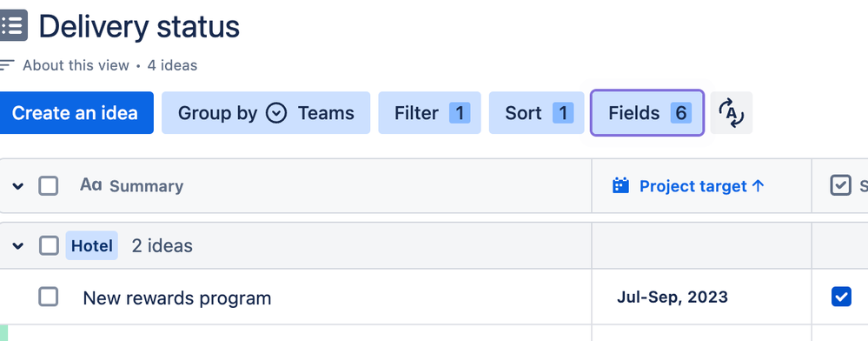
Task: Click the checkbox field icon in rightmost column header
Action: point(840,186)
